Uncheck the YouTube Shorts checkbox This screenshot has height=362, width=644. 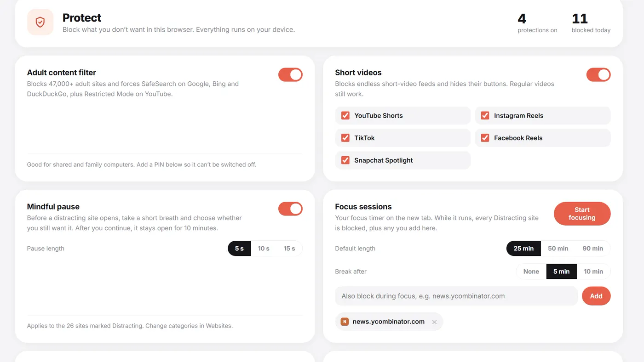345,116
